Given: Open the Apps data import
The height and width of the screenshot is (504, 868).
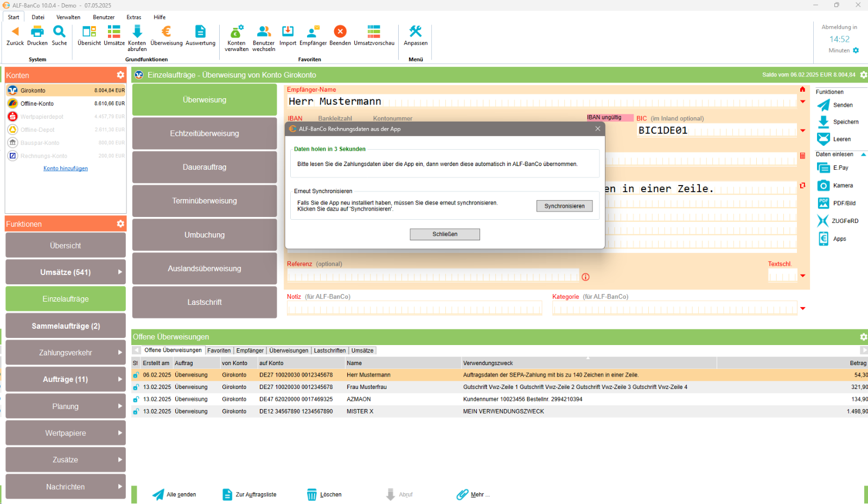Looking at the screenshot, I should pyautogui.click(x=824, y=239).
